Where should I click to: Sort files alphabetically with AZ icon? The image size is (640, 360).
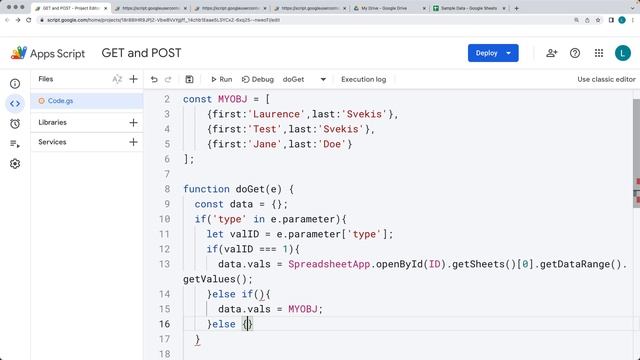coord(117,79)
